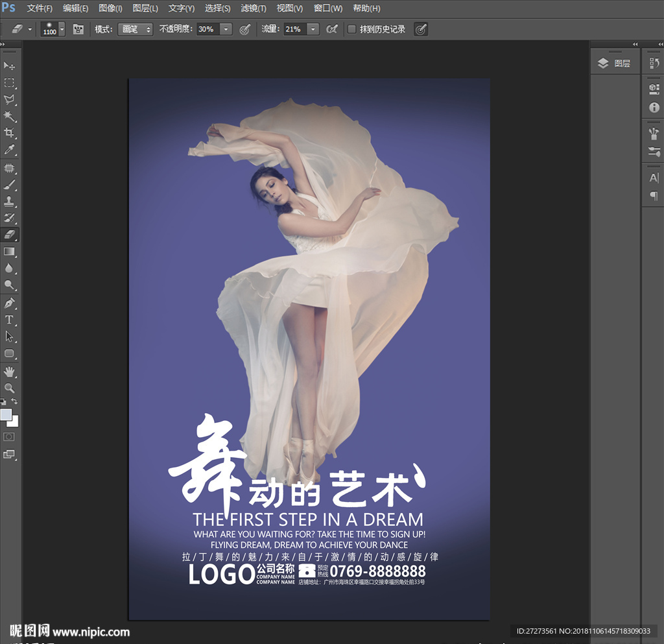Edit the 不透明度 value field 30%
664x644 pixels.
pos(208,29)
